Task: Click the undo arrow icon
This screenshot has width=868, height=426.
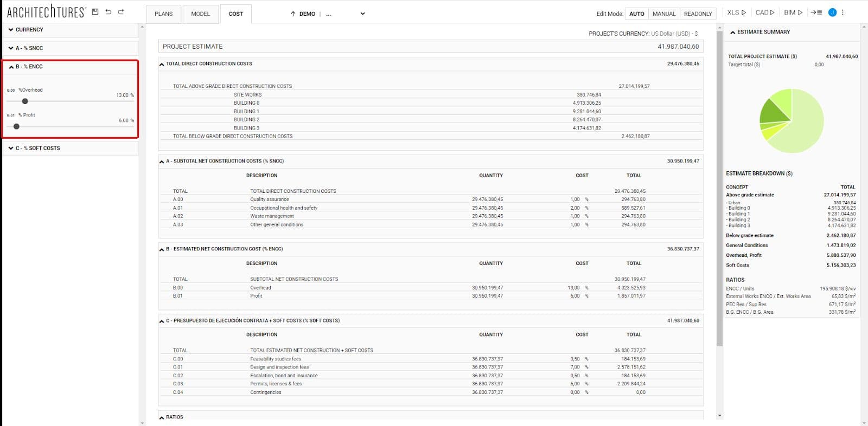Action: (x=108, y=12)
